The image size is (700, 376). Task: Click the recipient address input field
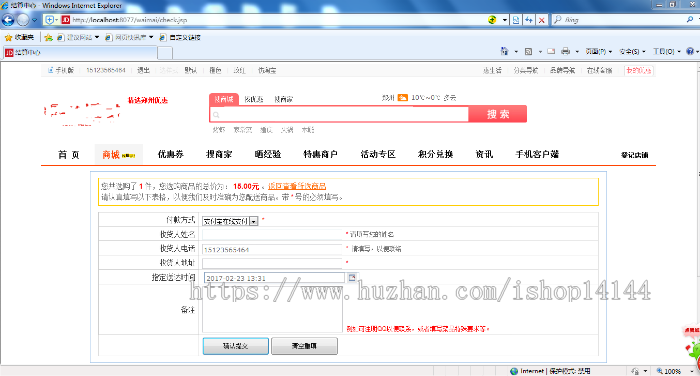[272, 263]
